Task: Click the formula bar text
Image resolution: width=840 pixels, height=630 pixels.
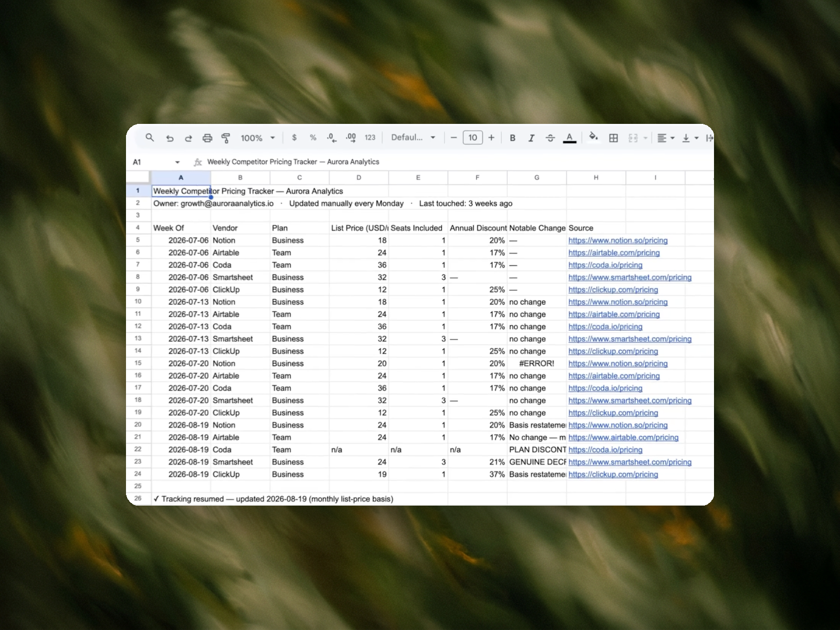Action: click(x=293, y=162)
